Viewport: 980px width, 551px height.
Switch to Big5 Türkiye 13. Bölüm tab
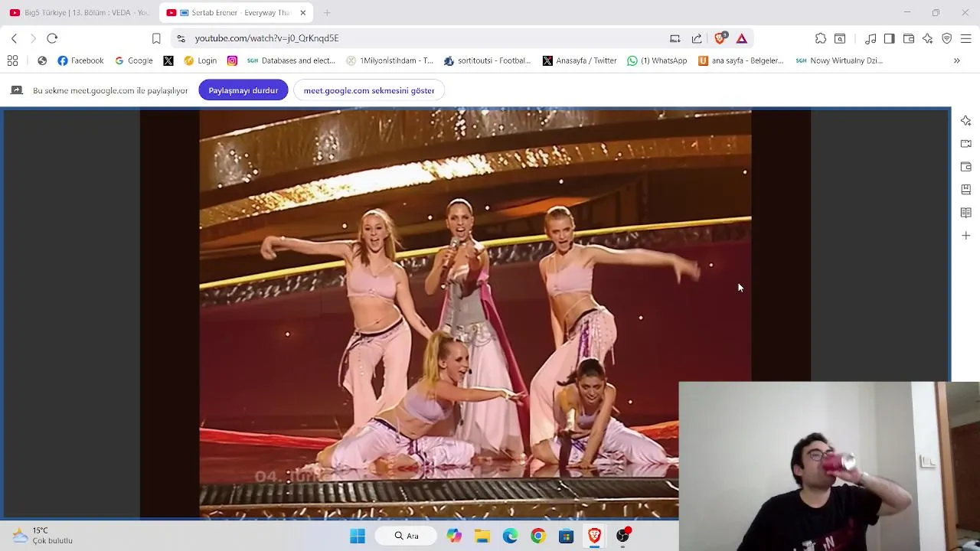[79, 12]
